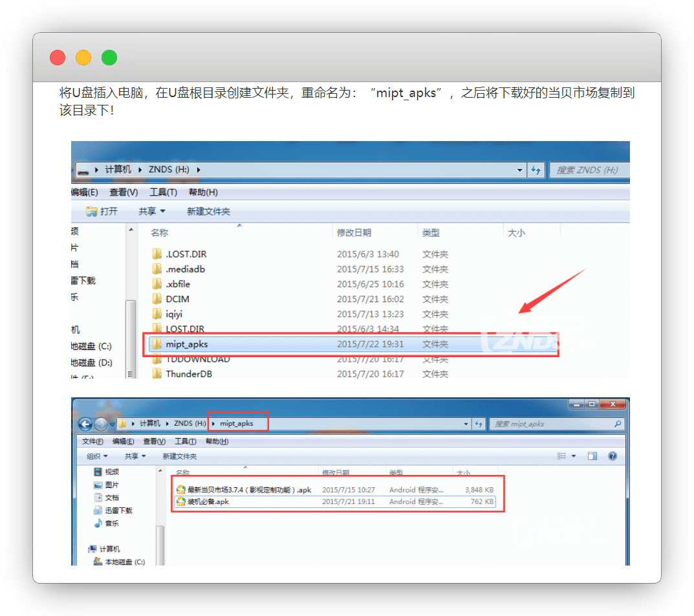Select the 最新当贝市场3.7.4 apk file
Image resolution: width=694 pixels, height=616 pixels.
pyautogui.click(x=249, y=490)
